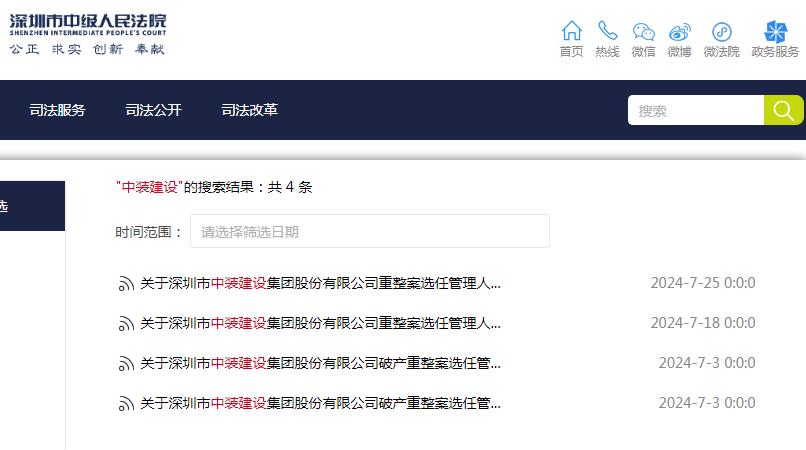
Task: Click the Shenzhen Intermediate People's Court logo
Action: click(88, 34)
